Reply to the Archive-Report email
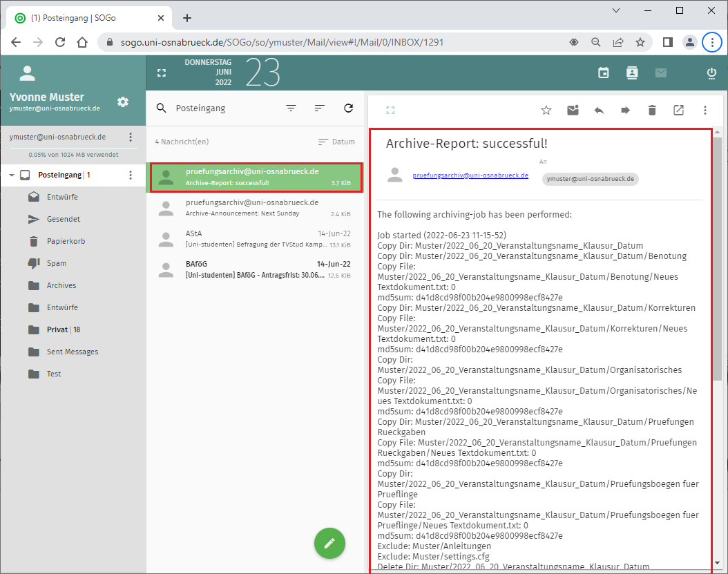Viewport: 728px width, 574px height. [599, 110]
